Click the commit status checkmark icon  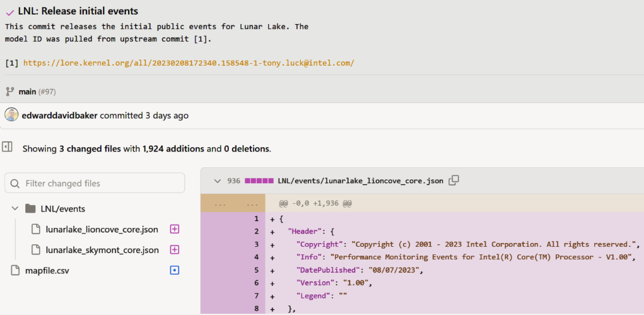[x=10, y=13]
